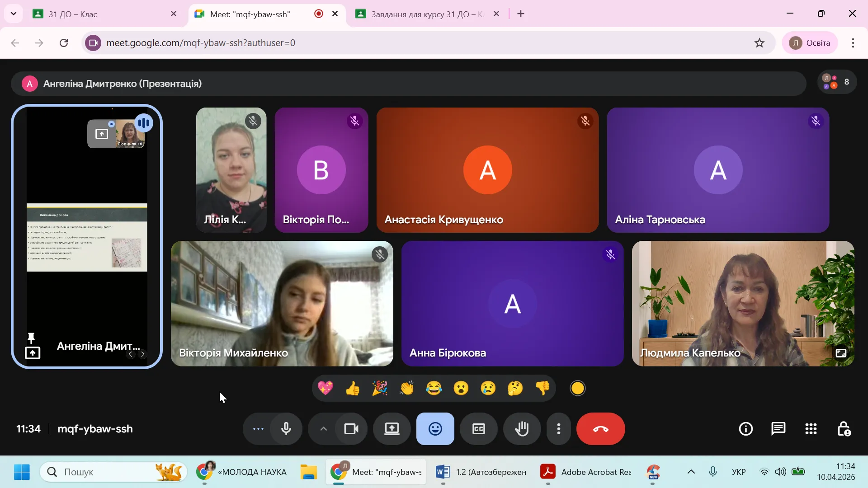
Task: Click the taskbar microphone tray icon
Action: coord(713,472)
